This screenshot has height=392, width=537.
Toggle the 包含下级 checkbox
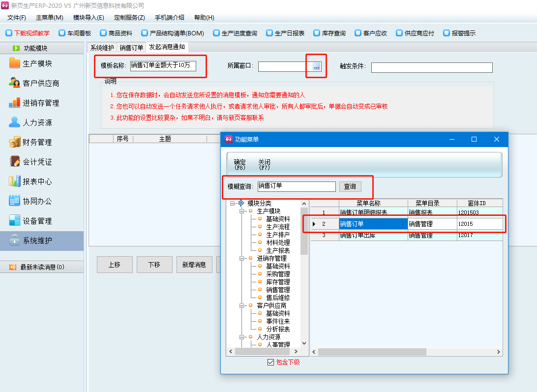coord(270,362)
